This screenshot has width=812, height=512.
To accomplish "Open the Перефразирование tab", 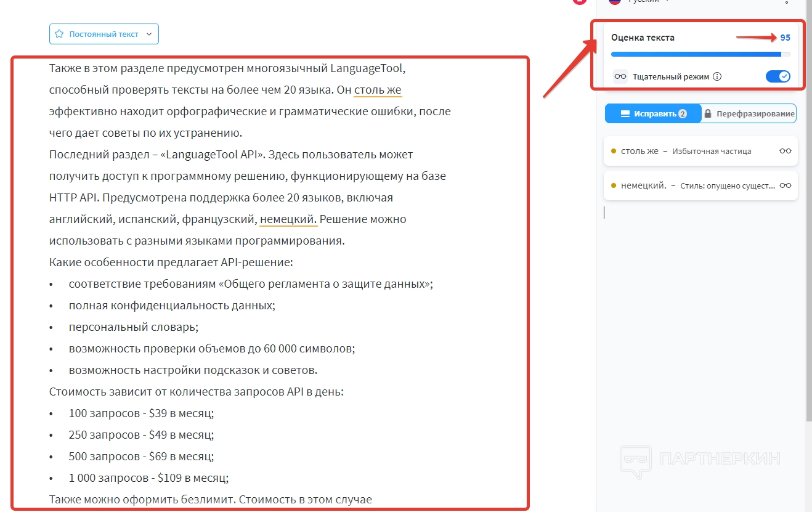I will point(754,114).
